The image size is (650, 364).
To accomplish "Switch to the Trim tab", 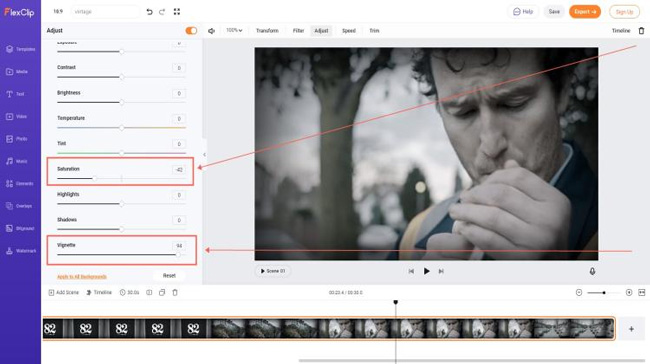I will click(374, 31).
